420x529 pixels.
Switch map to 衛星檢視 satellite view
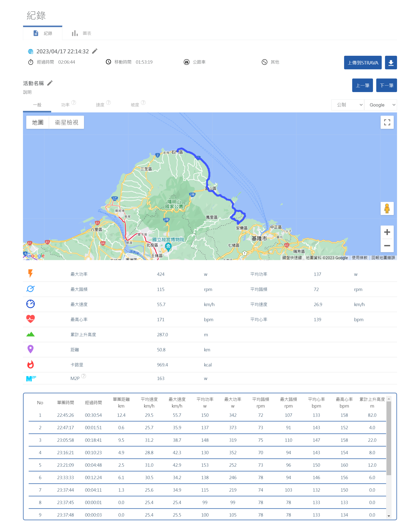[x=66, y=122]
